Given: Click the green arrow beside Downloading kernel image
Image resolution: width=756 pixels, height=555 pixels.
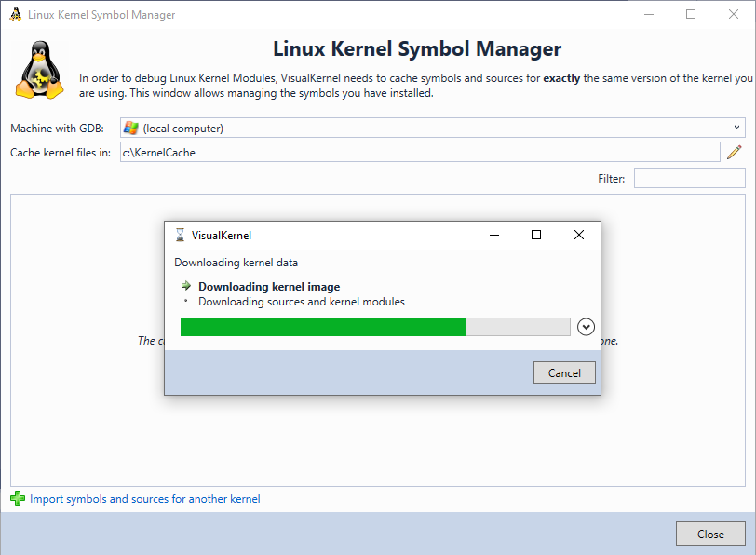Looking at the screenshot, I should [186, 286].
